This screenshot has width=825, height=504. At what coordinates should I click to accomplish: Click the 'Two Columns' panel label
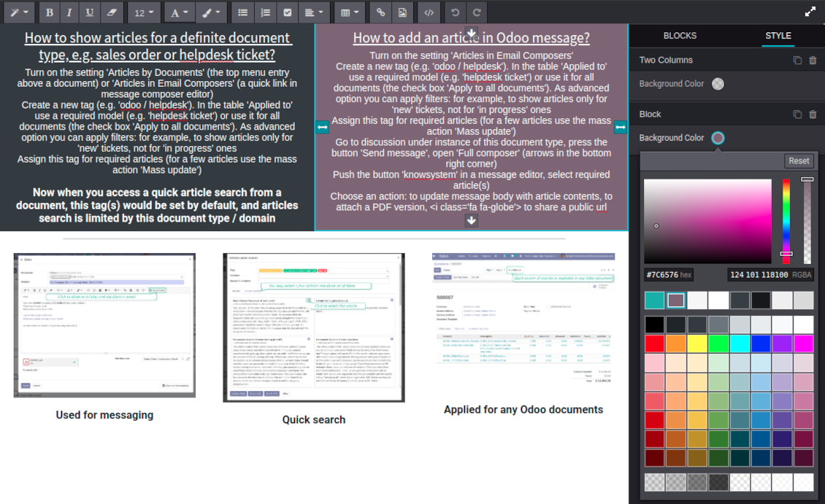(666, 60)
